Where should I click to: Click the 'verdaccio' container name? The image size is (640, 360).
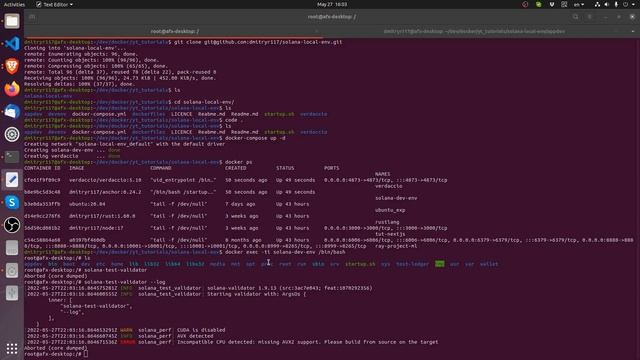click(x=389, y=186)
